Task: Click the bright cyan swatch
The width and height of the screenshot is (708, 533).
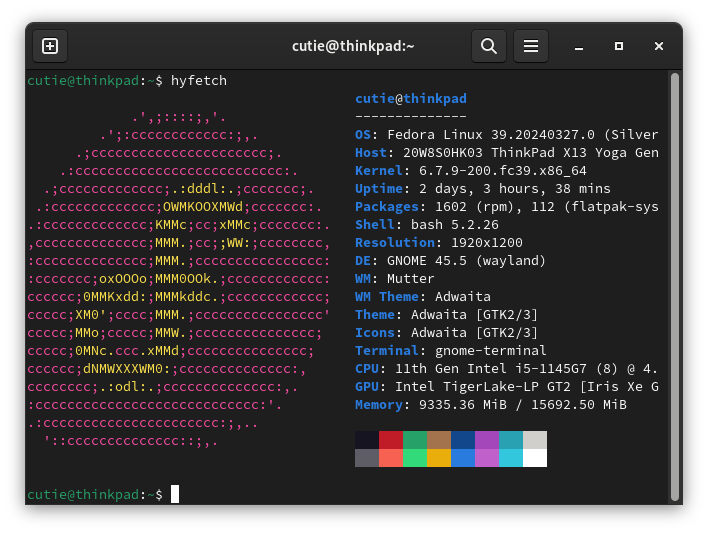Action: click(511, 458)
